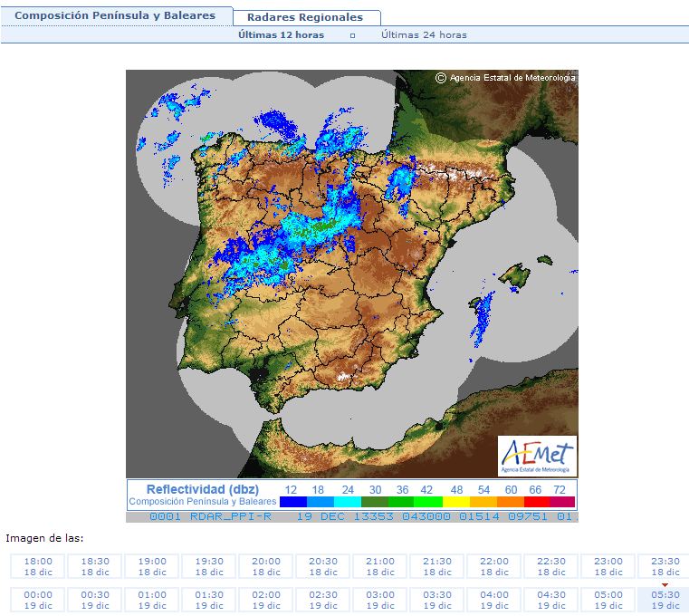Select the 23:30 18 dic time frame
Image resolution: width=689 pixels, height=616 pixels.
click(665, 566)
